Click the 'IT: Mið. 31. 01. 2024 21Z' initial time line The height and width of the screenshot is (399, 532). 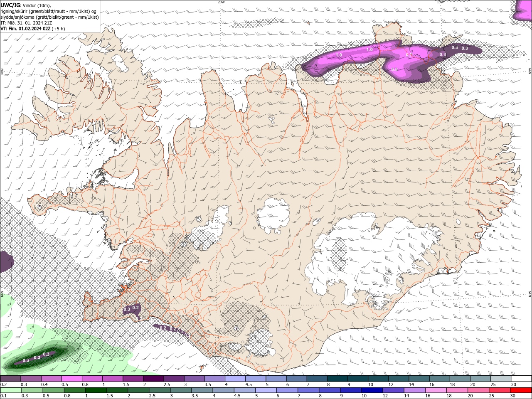26,23
